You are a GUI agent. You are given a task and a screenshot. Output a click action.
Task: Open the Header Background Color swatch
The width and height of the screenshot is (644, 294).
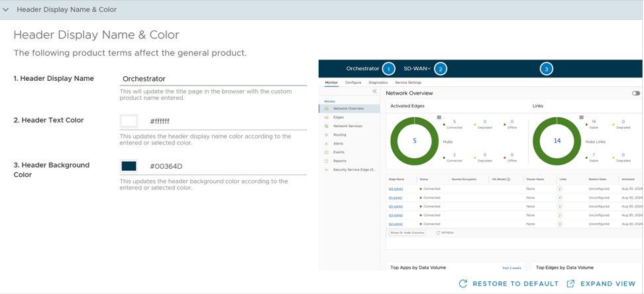click(x=129, y=166)
